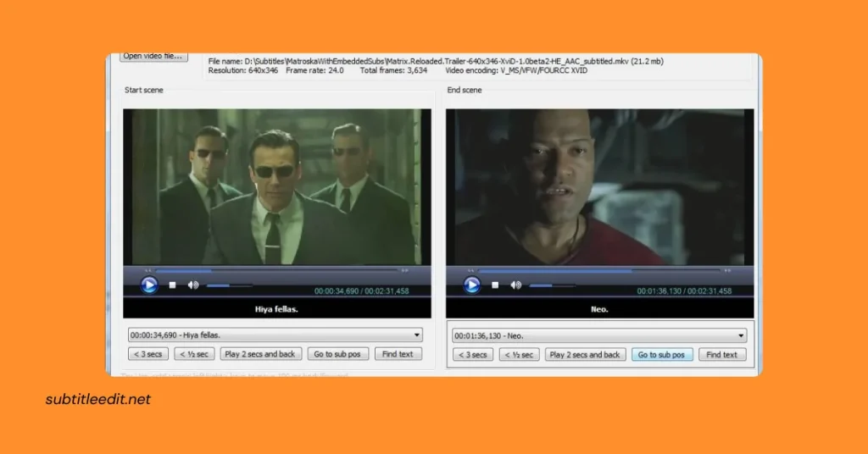868x454 pixels.
Task: Click the 'Frame rate: 24.0' text
Action: (314, 71)
